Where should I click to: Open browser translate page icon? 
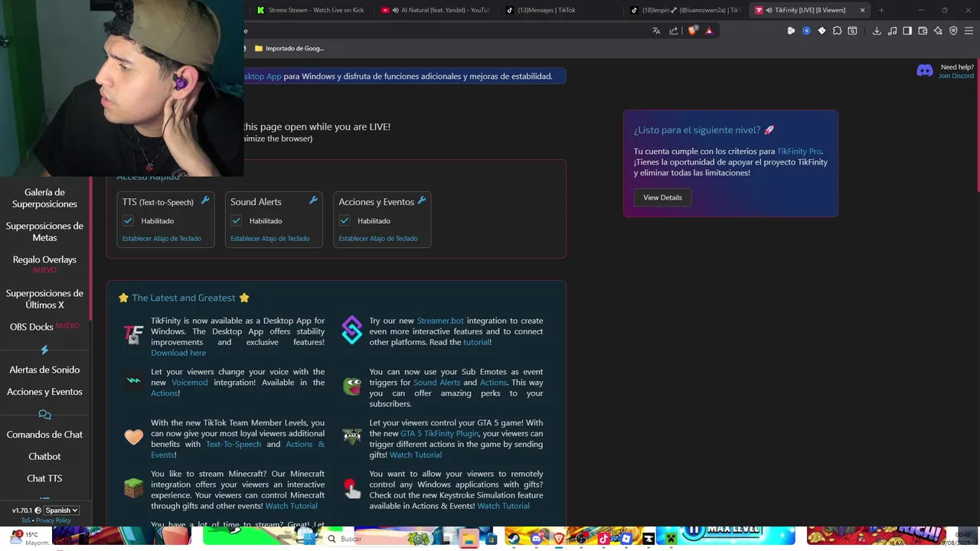pos(656,31)
